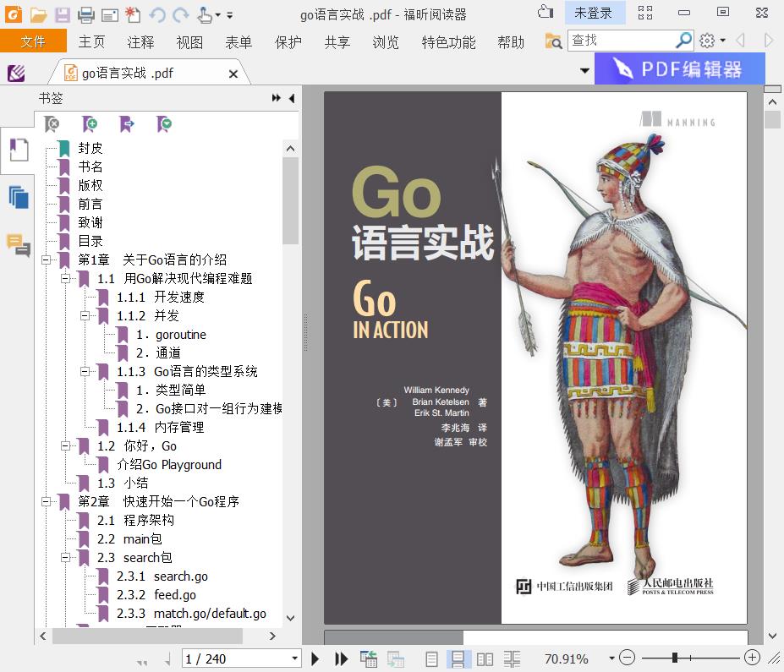
Task: Collapse the 2.3 search包 node
Action: [x=65, y=558]
